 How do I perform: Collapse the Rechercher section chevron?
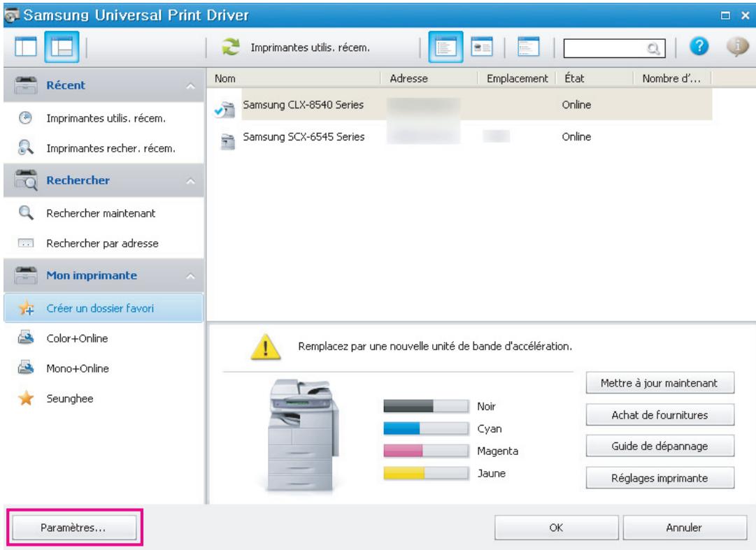pos(190,182)
